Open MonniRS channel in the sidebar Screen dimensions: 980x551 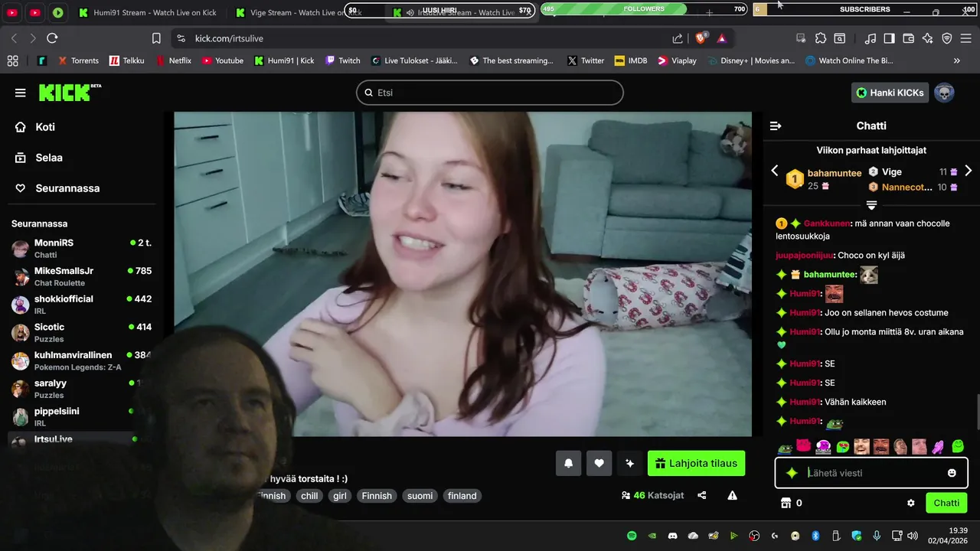81,248
